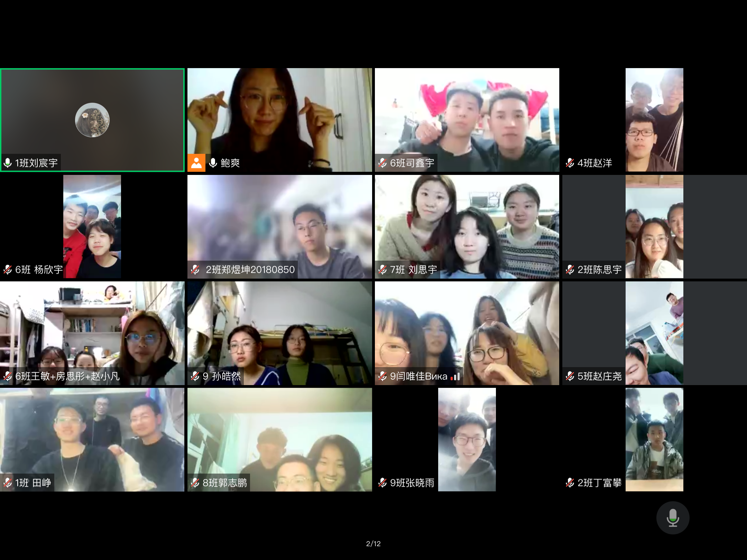Select the 7班 刘思宇 video tile
This screenshot has width=747, height=560.
click(467, 227)
